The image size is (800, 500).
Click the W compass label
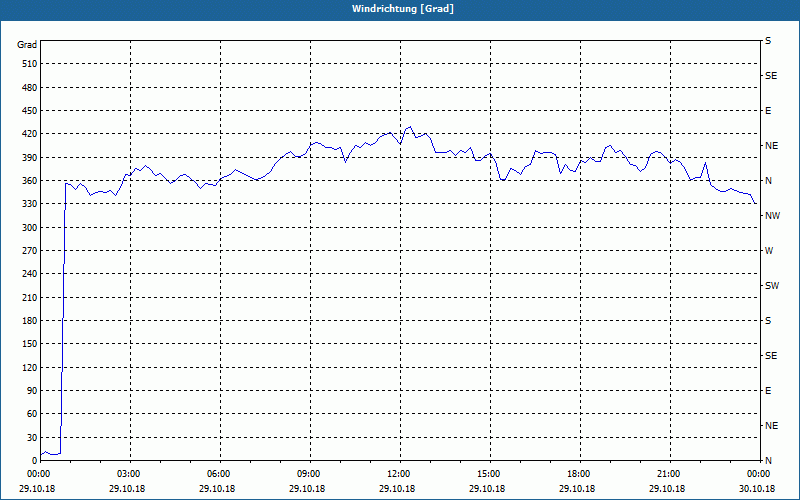coord(769,251)
